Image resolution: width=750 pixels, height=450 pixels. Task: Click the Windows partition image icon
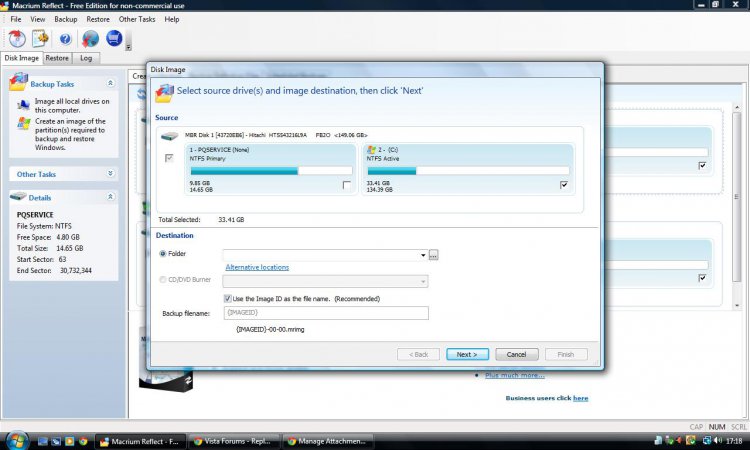pos(23,124)
